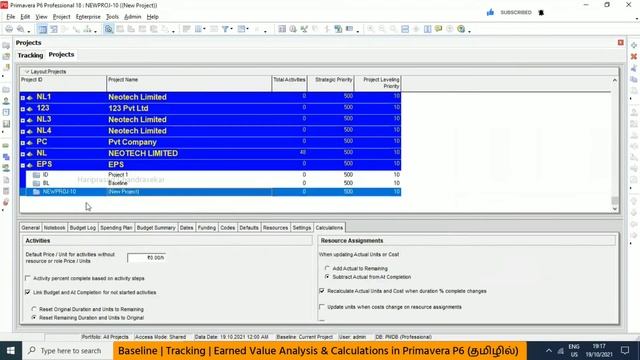This screenshot has height=360, width=640.
Task: Click the project table vertical scrollbar thumb
Action: tap(615, 200)
